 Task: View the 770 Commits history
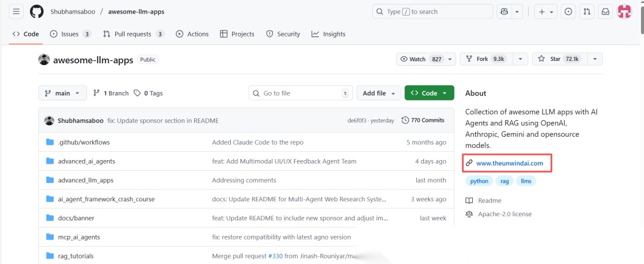pyautogui.click(x=423, y=120)
